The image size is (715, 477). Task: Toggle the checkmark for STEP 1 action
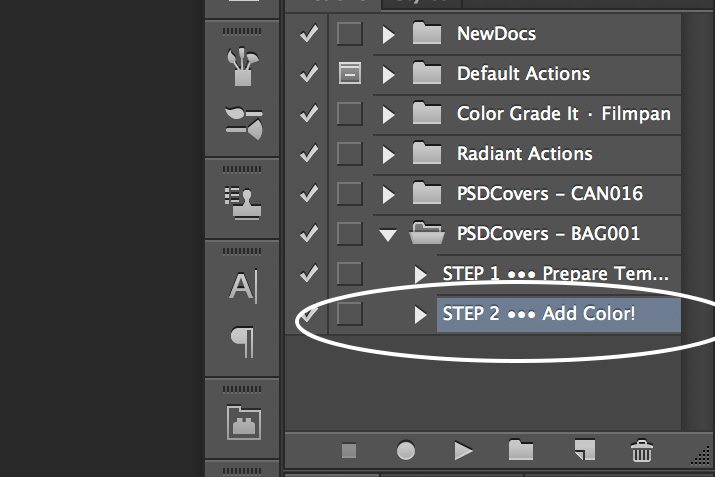309,273
